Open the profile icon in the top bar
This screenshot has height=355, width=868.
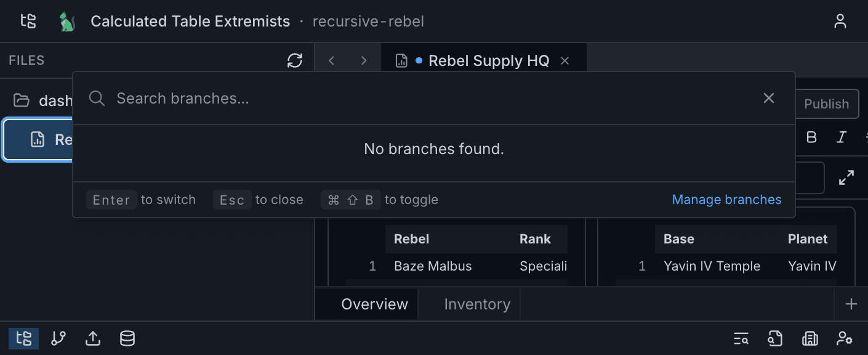(x=840, y=20)
